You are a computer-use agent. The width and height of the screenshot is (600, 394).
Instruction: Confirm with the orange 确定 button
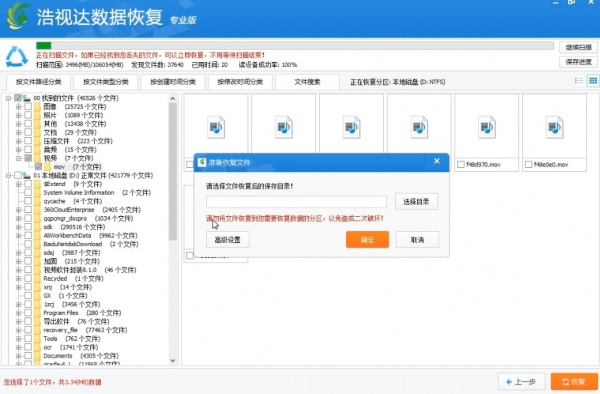pos(367,240)
